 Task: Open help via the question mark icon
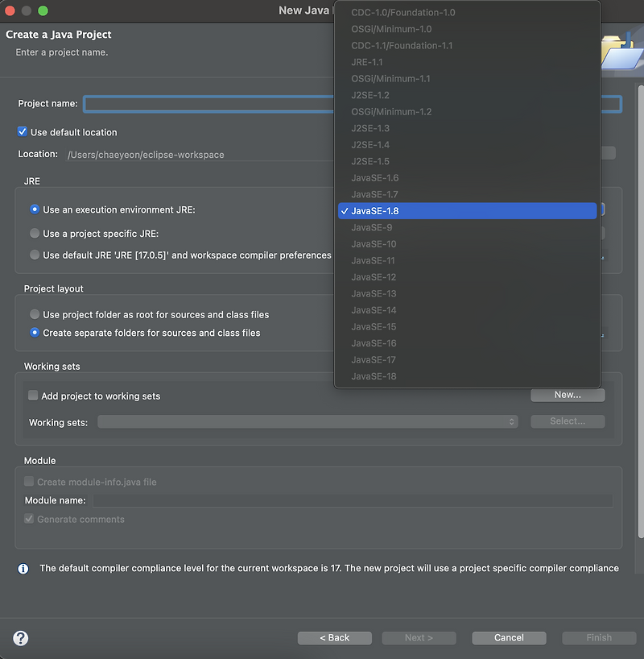point(19,637)
